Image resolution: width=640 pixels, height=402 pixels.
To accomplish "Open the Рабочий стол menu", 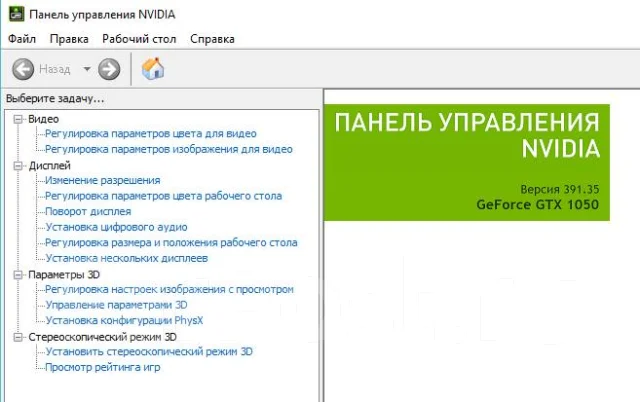I will point(139,39).
